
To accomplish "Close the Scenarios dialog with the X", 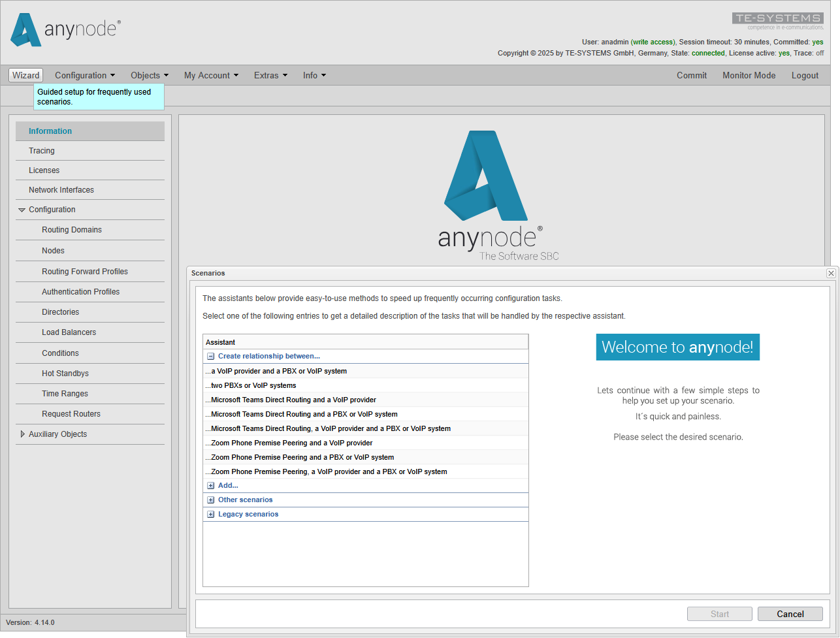I will pyautogui.click(x=830, y=273).
